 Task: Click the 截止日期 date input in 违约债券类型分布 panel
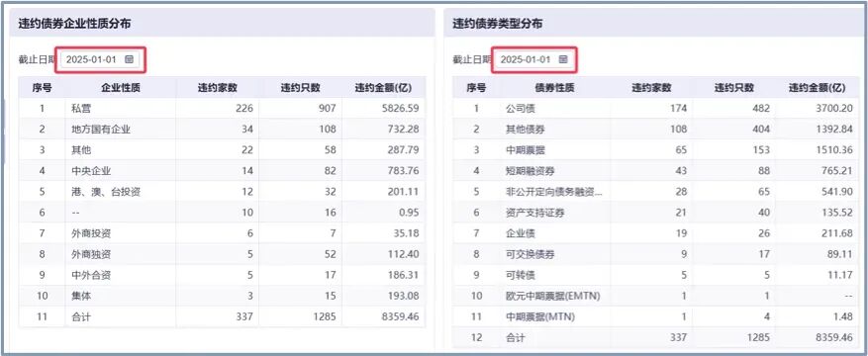533,59
